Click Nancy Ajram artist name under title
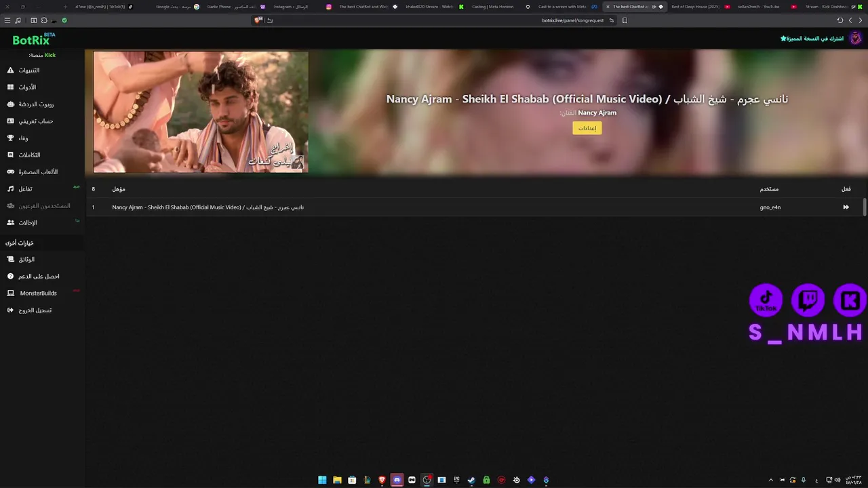Screen dimensions: 868x488 point(597,113)
